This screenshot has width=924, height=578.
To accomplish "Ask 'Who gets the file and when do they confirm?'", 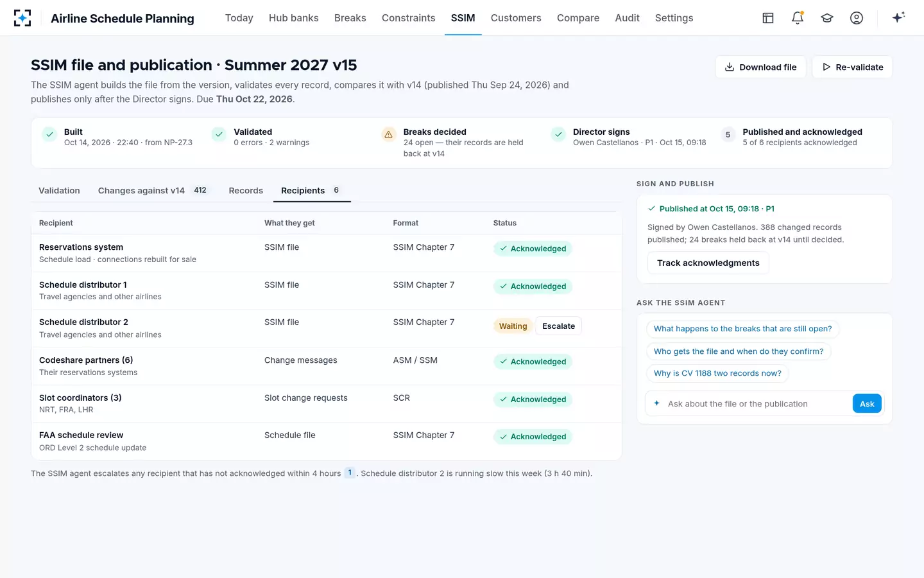I will (x=739, y=351).
